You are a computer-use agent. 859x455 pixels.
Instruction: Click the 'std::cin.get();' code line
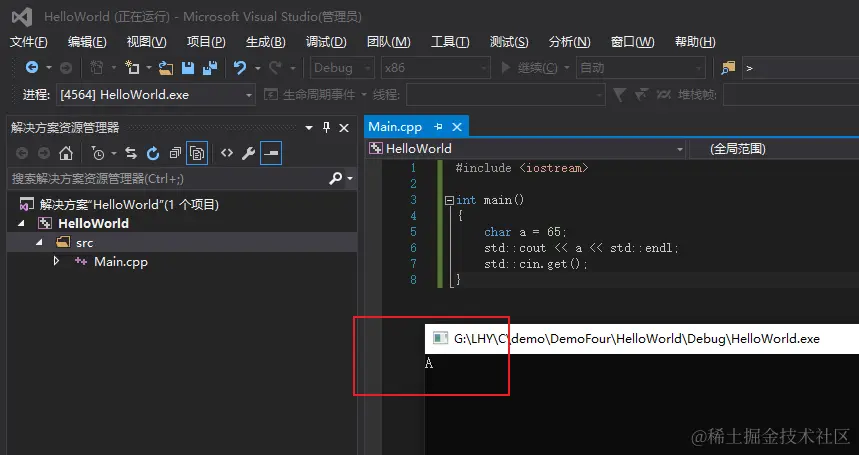point(536,264)
